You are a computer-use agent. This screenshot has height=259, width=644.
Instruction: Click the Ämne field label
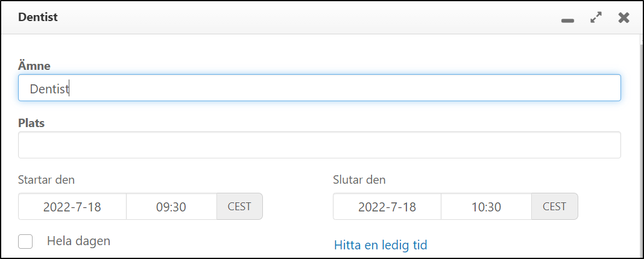34,66
